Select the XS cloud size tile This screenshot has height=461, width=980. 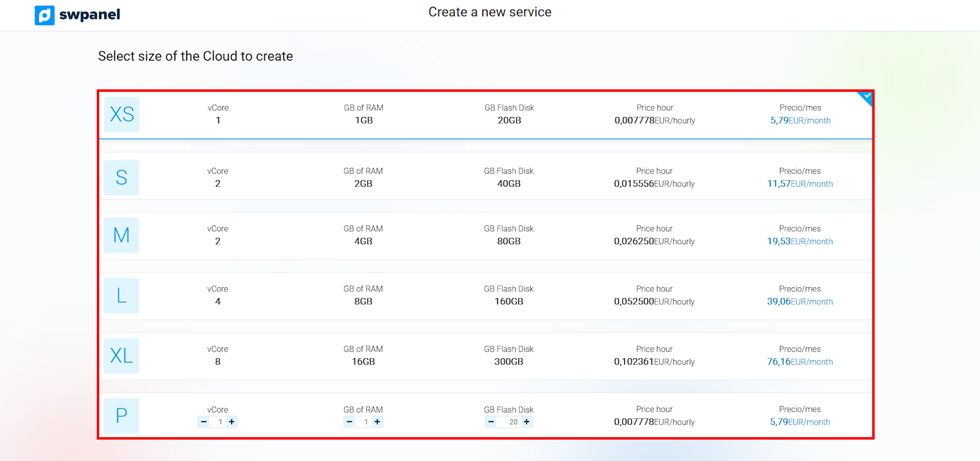click(121, 114)
